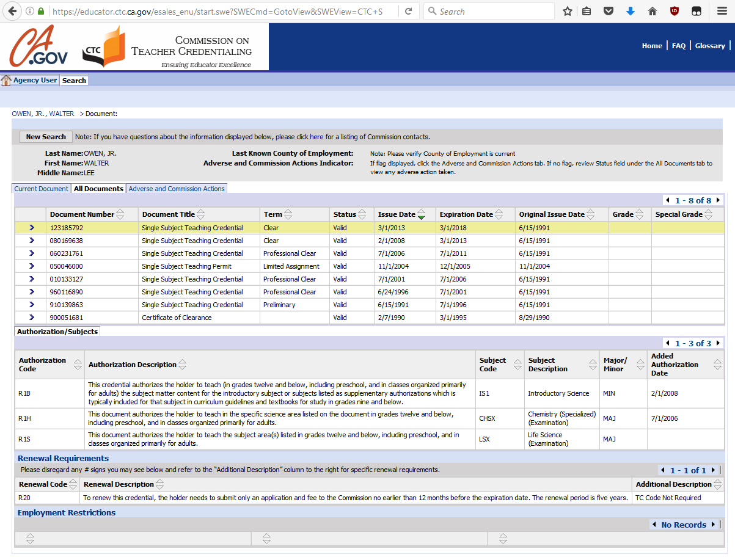Screen dimensions: 735x560
Task: Click the CA.GOV logo
Action: [38, 47]
